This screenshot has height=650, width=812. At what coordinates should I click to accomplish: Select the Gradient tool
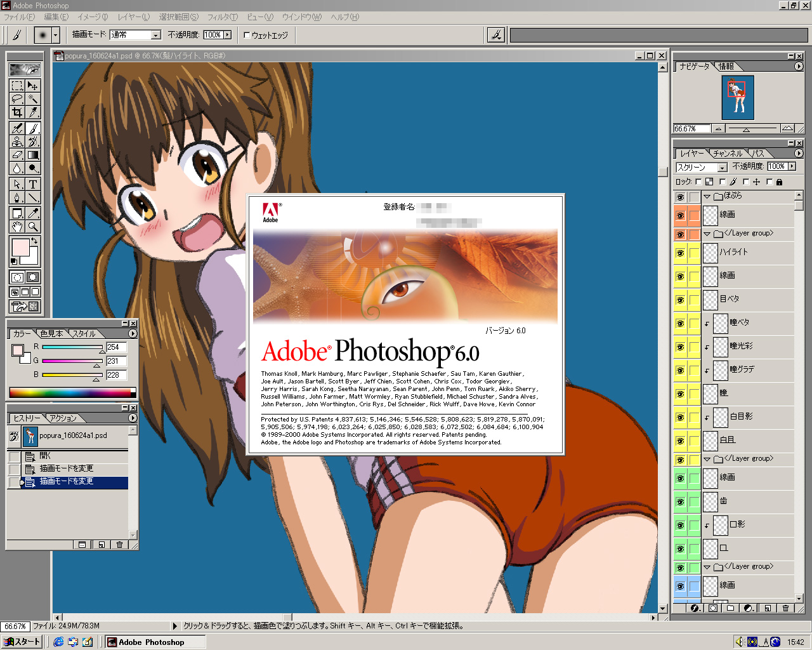click(33, 155)
